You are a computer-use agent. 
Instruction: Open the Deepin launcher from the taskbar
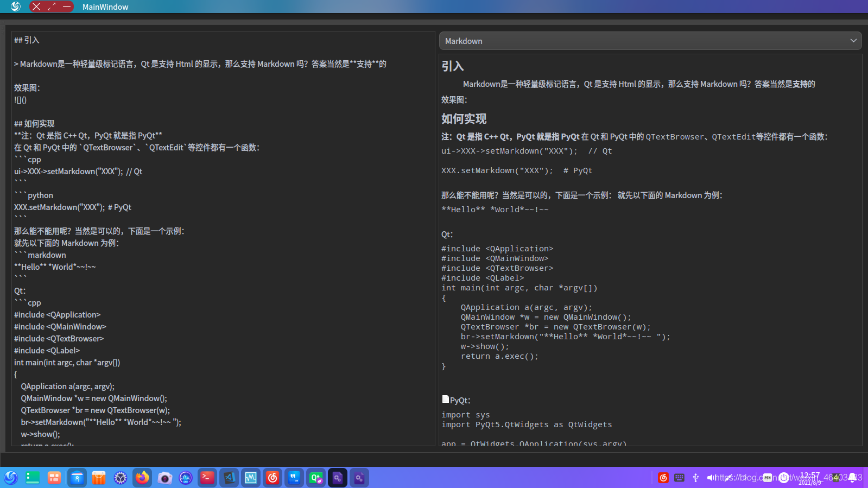click(x=11, y=478)
